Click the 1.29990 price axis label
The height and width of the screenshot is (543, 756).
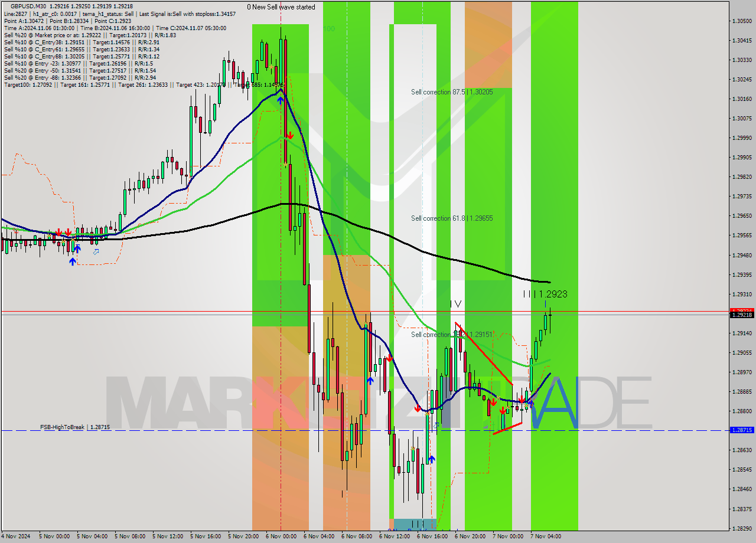click(742, 138)
